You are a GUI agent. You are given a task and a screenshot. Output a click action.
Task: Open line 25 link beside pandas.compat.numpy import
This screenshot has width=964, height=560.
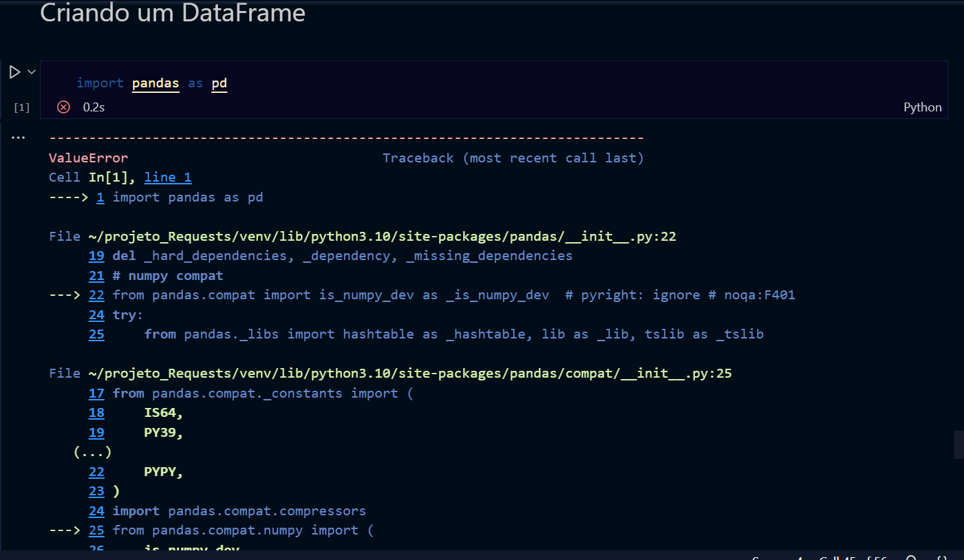click(x=96, y=530)
